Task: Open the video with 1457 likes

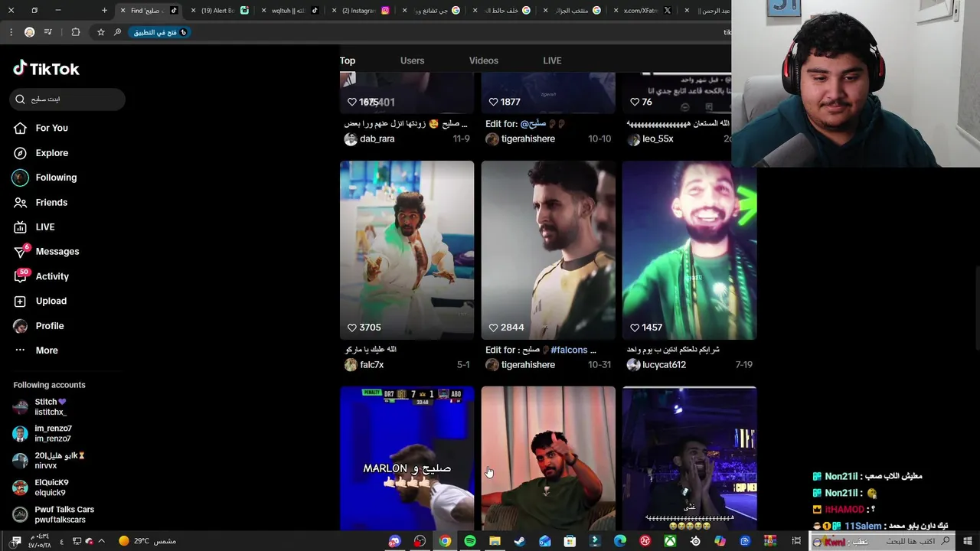Action: (x=689, y=250)
